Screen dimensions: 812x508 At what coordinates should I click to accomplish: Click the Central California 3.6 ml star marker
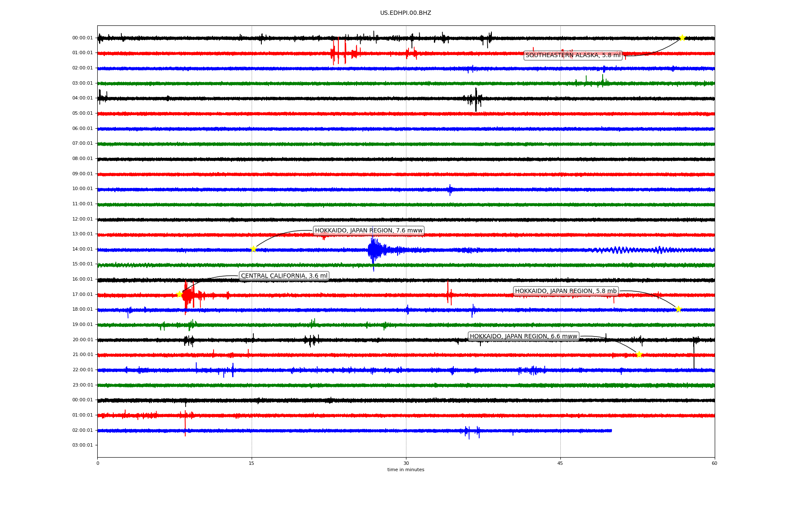(x=179, y=294)
